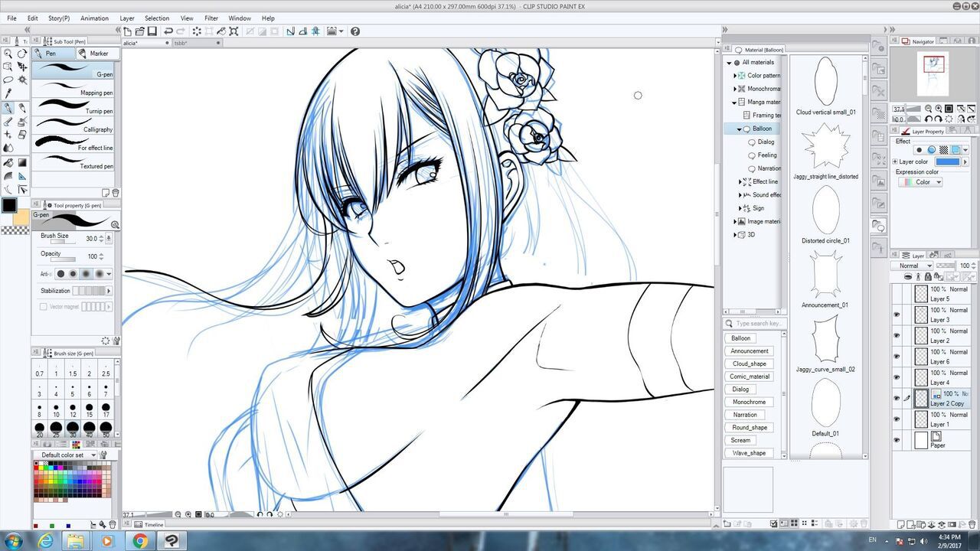Click the Wave_shape tag button
This screenshot has width=980, height=551.
(750, 452)
